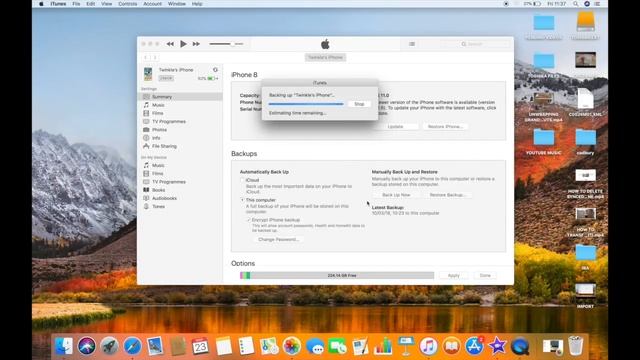Select the YOUTUBE MUSIC folder on the desktop

tap(544, 142)
